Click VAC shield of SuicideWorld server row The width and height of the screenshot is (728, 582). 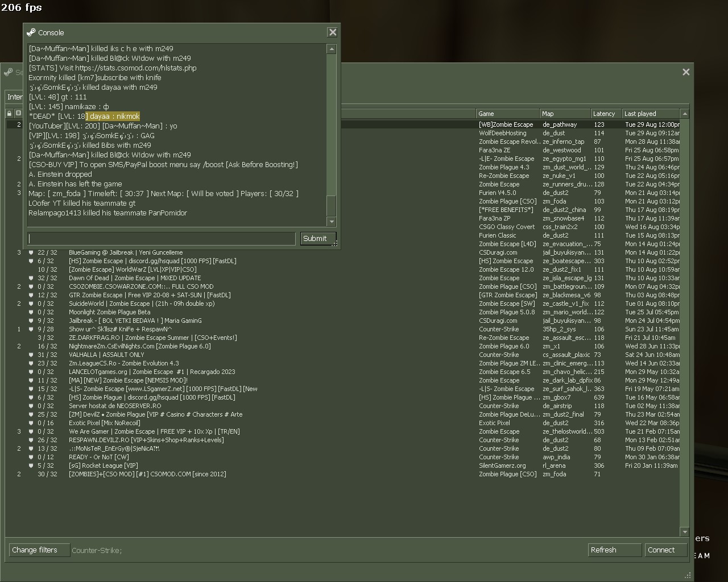[x=31, y=304]
